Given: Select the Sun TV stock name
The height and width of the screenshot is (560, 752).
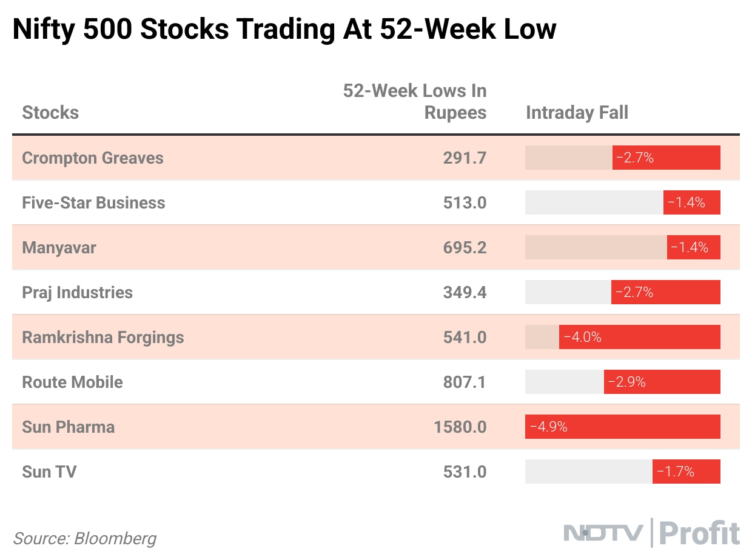Looking at the screenshot, I should (49, 472).
